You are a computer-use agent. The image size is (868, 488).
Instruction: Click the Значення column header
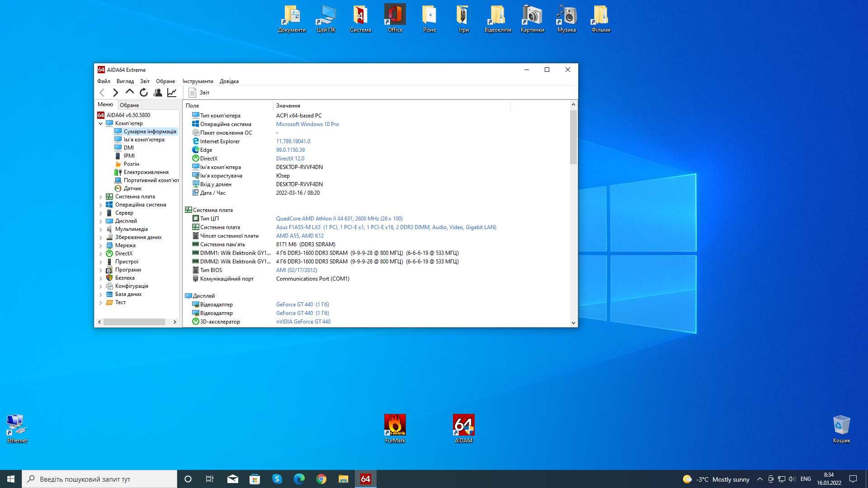pos(392,106)
